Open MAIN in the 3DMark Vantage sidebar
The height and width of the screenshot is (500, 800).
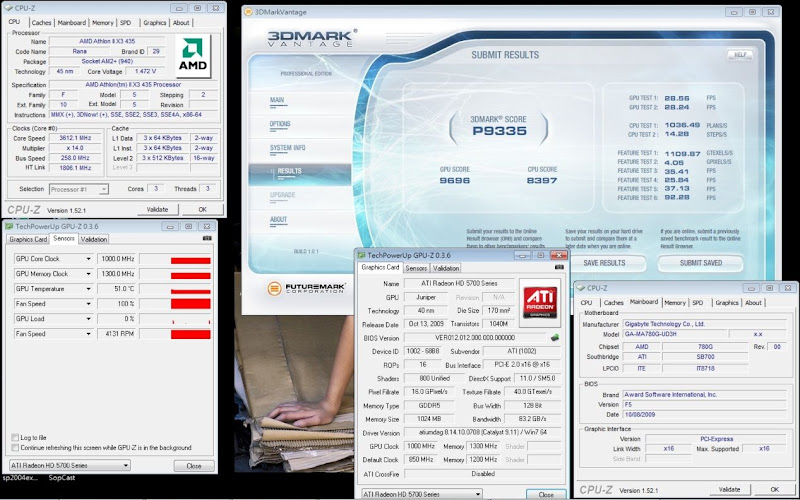[x=277, y=100]
